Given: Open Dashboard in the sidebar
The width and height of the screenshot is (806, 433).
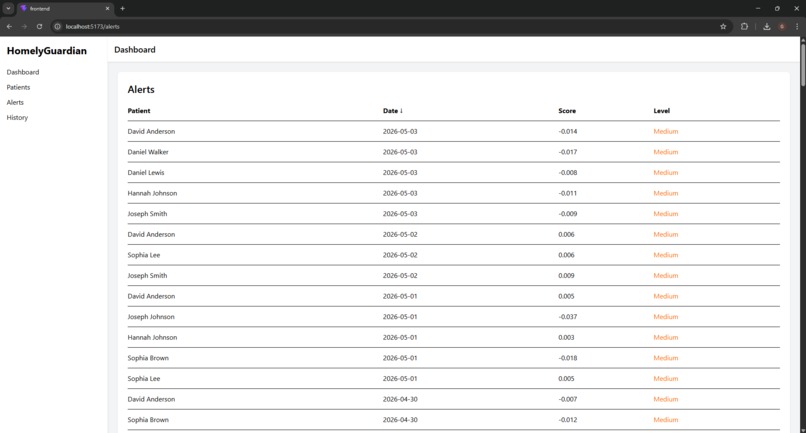Looking at the screenshot, I should point(23,72).
